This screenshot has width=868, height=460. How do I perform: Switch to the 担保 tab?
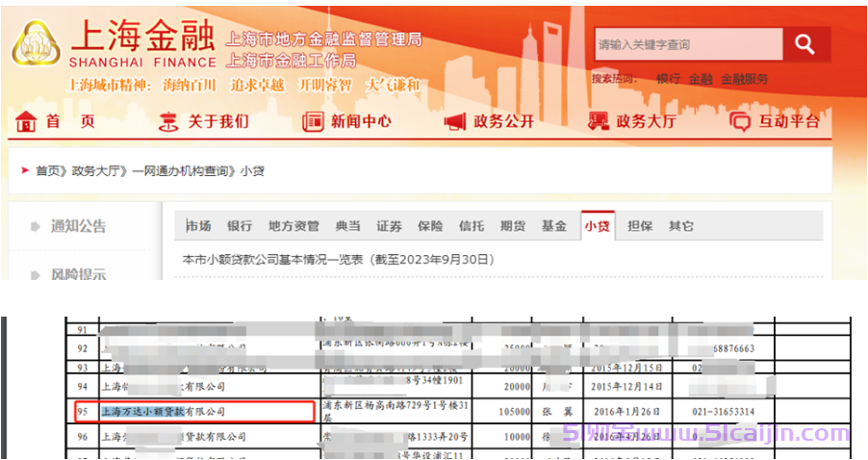tap(640, 226)
